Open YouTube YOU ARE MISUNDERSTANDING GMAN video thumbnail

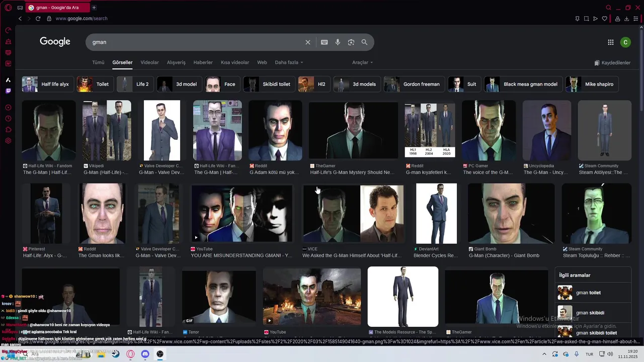(x=242, y=214)
